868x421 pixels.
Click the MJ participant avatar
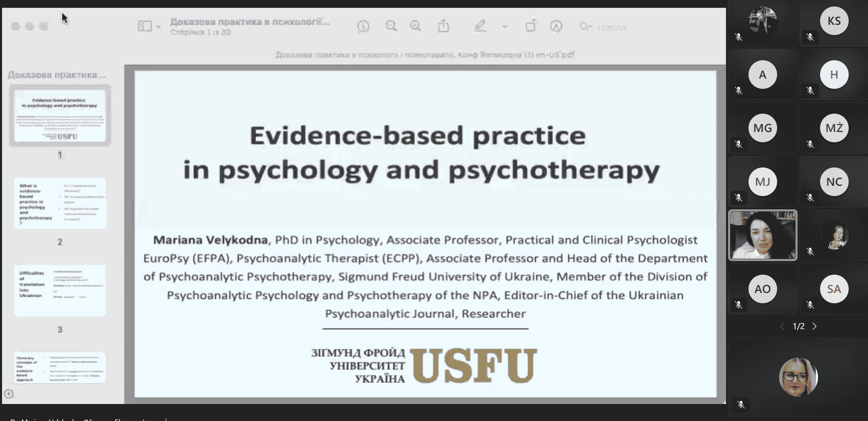point(762,182)
